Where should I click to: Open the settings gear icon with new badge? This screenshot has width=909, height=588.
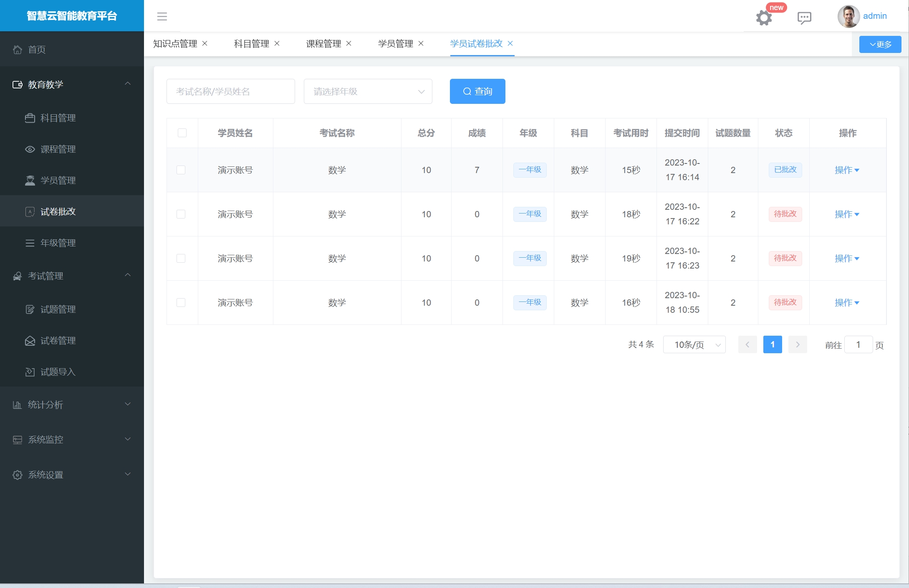[x=764, y=18]
